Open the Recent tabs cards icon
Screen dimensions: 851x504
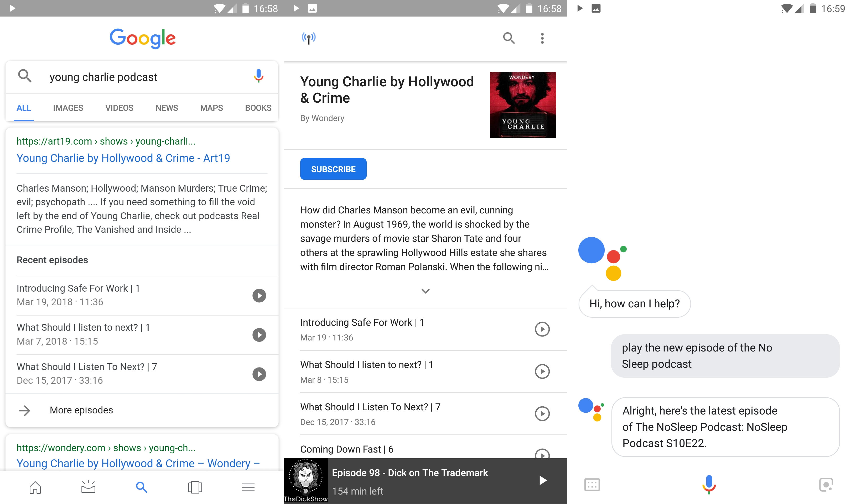pyautogui.click(x=195, y=487)
